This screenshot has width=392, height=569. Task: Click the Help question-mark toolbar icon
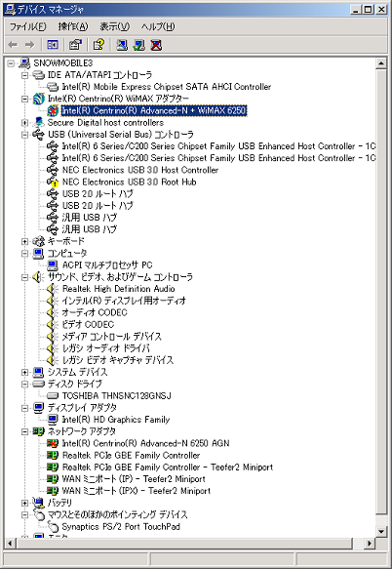tap(98, 45)
